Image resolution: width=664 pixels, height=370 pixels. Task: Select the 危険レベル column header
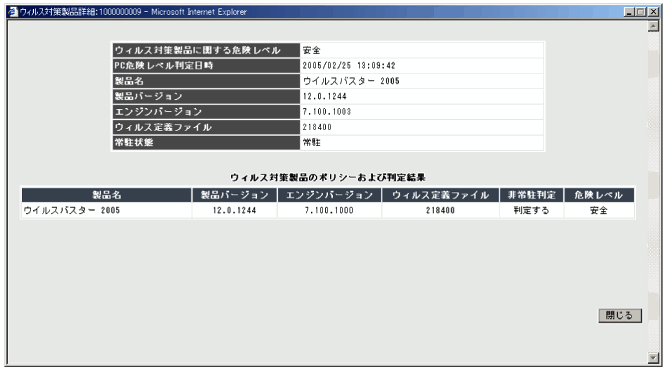[x=599, y=195]
